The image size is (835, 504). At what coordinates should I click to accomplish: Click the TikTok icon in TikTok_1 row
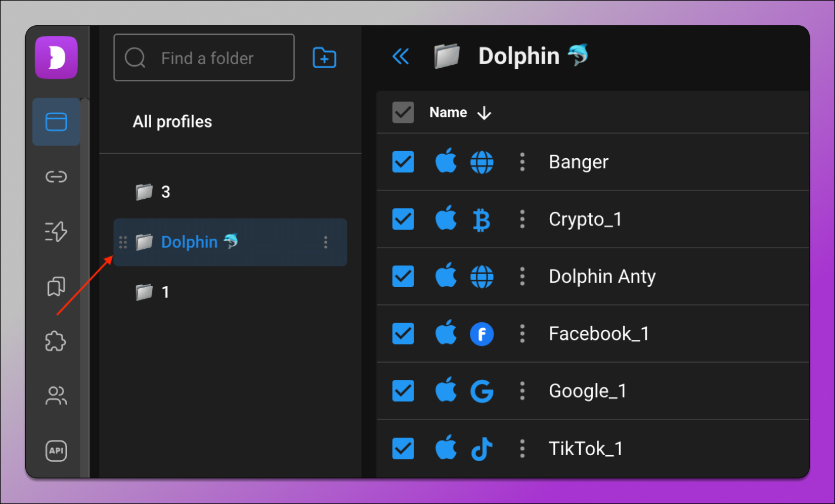pos(482,449)
